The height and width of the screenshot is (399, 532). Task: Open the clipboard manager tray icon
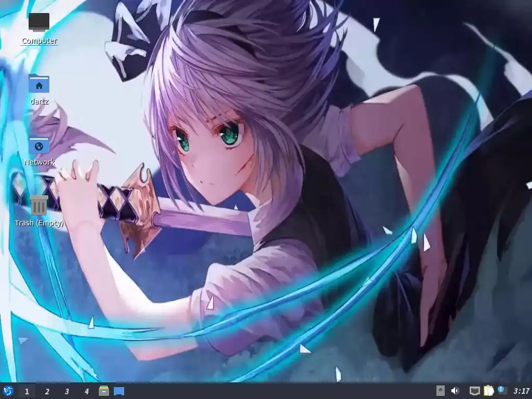click(x=488, y=391)
